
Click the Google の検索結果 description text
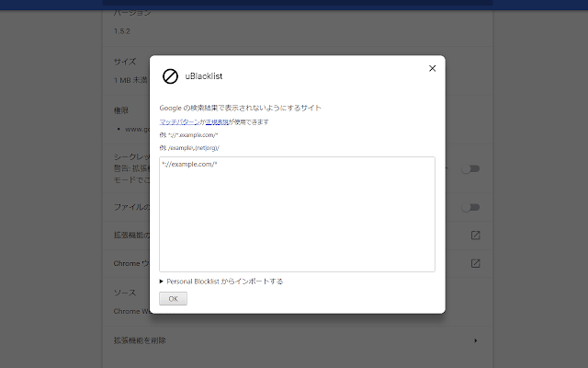coord(241,109)
